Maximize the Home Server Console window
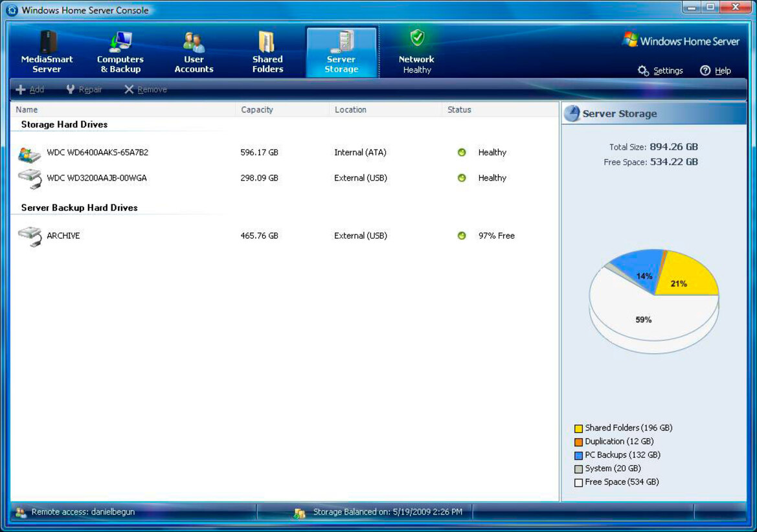This screenshot has width=757, height=532. 710,7
